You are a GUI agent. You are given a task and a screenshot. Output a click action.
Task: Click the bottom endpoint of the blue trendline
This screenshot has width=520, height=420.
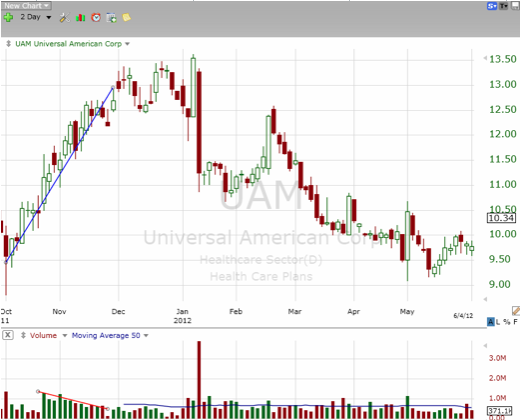point(5,263)
